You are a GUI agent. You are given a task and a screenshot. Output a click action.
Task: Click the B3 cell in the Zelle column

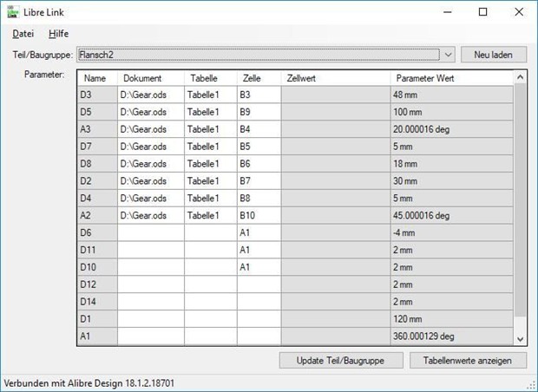259,95
